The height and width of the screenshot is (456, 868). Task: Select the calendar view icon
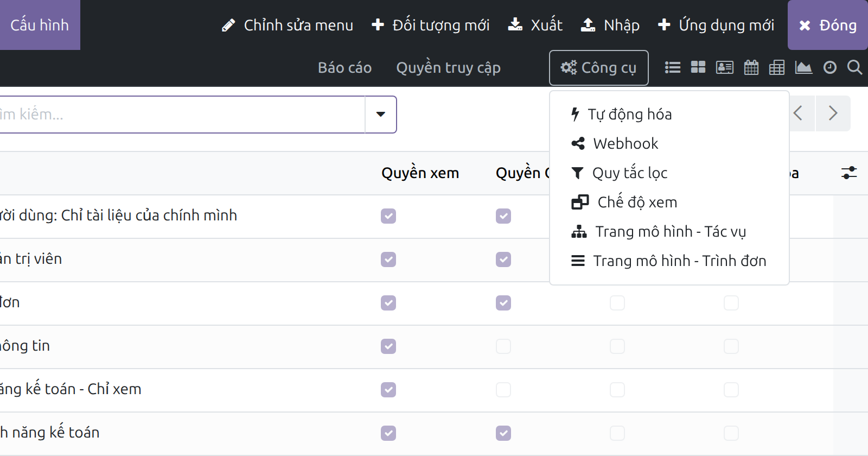751,67
